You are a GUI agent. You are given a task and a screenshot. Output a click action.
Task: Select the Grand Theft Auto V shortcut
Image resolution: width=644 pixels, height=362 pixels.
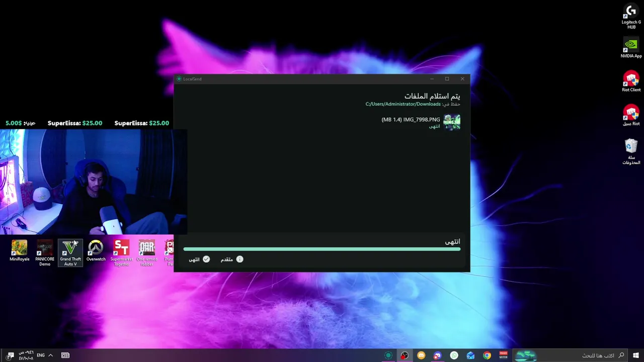click(70, 253)
